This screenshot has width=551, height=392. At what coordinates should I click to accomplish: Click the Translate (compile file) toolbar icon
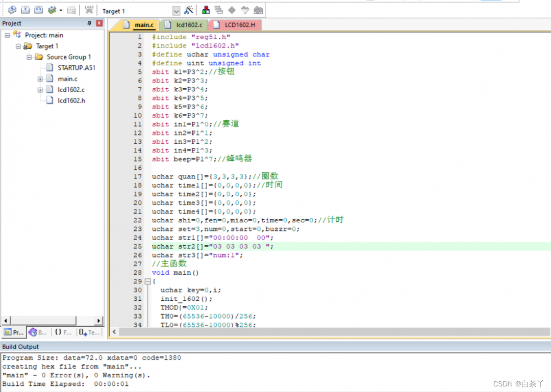coord(12,10)
